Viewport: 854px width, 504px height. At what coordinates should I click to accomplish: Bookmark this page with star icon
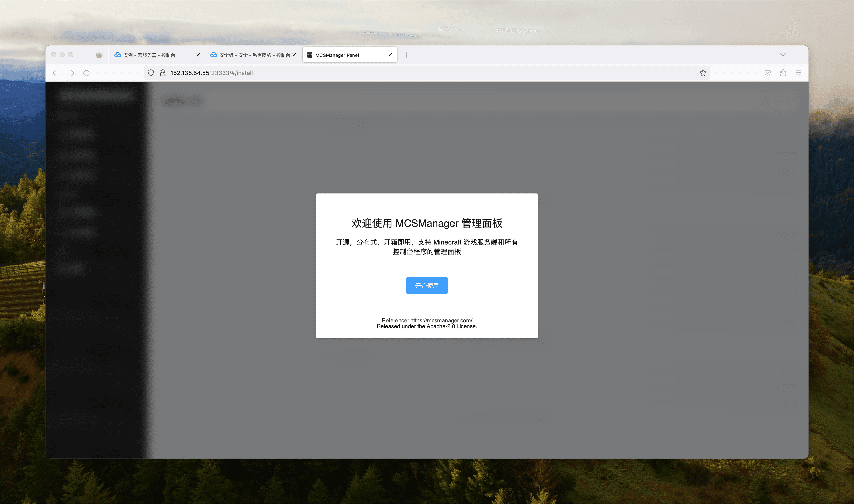[703, 73]
